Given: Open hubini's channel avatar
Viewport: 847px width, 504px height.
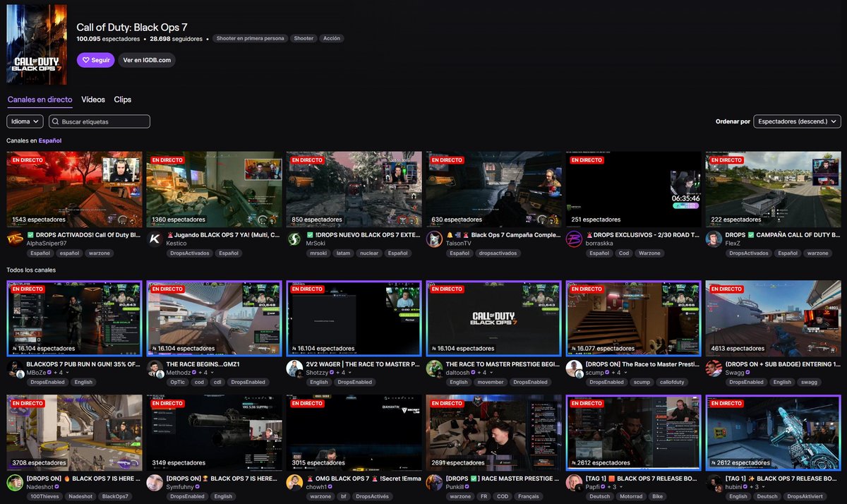Looking at the screenshot, I should 714,482.
